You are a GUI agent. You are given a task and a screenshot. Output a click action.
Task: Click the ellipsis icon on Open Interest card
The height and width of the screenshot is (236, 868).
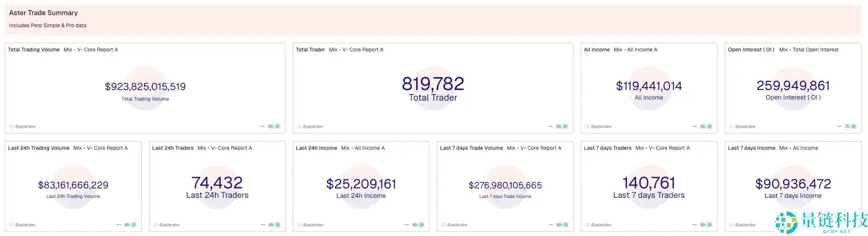click(839, 126)
